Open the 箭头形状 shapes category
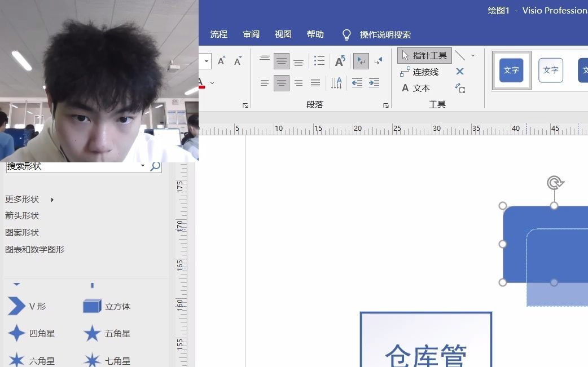588x367 pixels. (23, 215)
